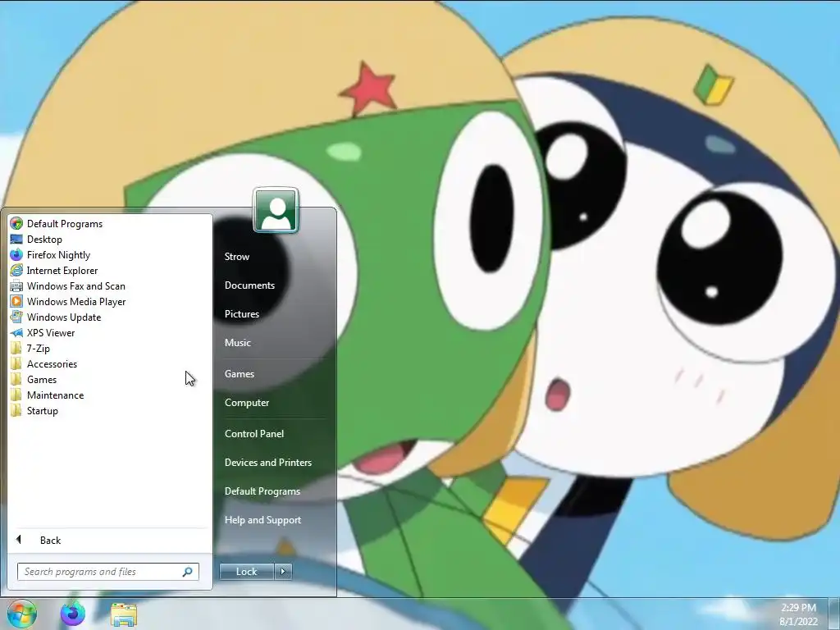
Task: Open Music library link
Action: 237,343
